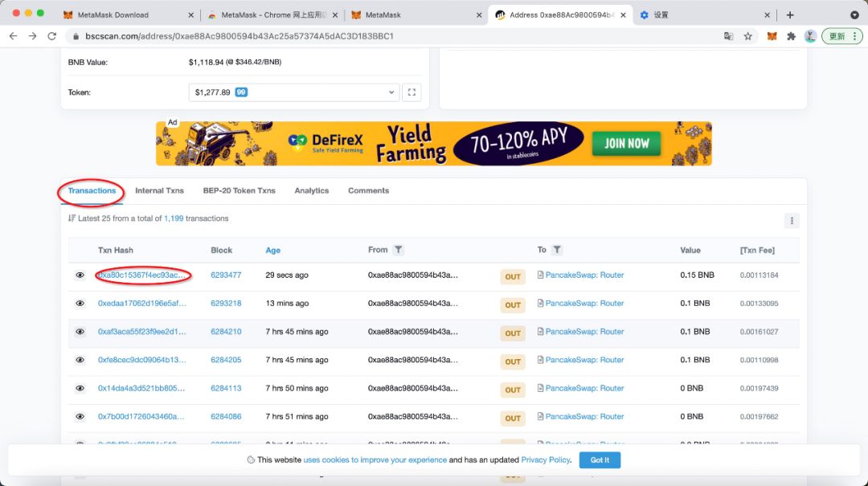This screenshot has height=486, width=868.
Task: Go forward in browser history
Action: 33,36
